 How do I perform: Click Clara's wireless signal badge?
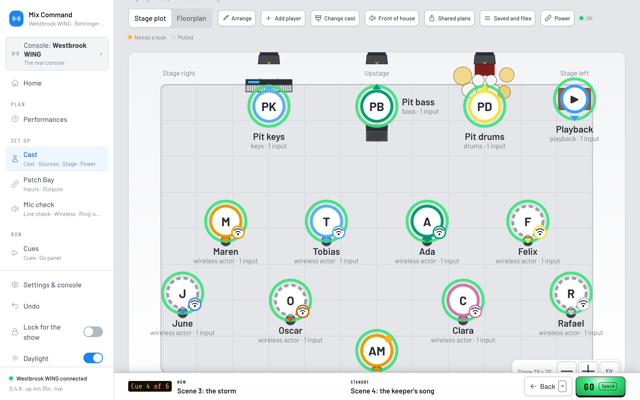(475, 311)
